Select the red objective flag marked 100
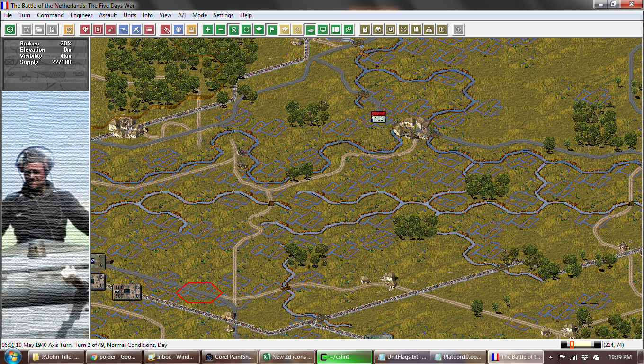Screen dimensions: 644x364 coord(379,117)
